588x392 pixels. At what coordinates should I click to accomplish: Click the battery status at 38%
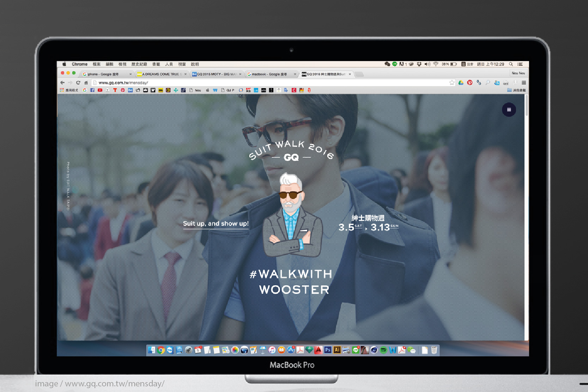coord(449,64)
